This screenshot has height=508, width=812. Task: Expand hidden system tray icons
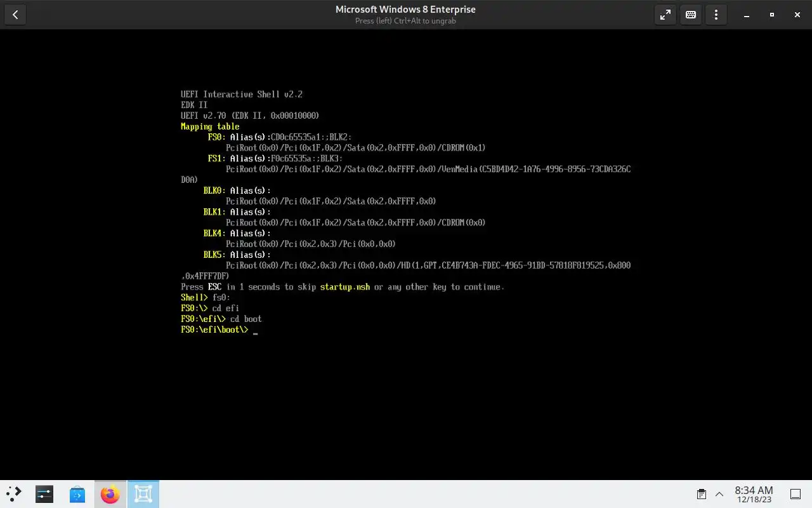tap(719, 494)
